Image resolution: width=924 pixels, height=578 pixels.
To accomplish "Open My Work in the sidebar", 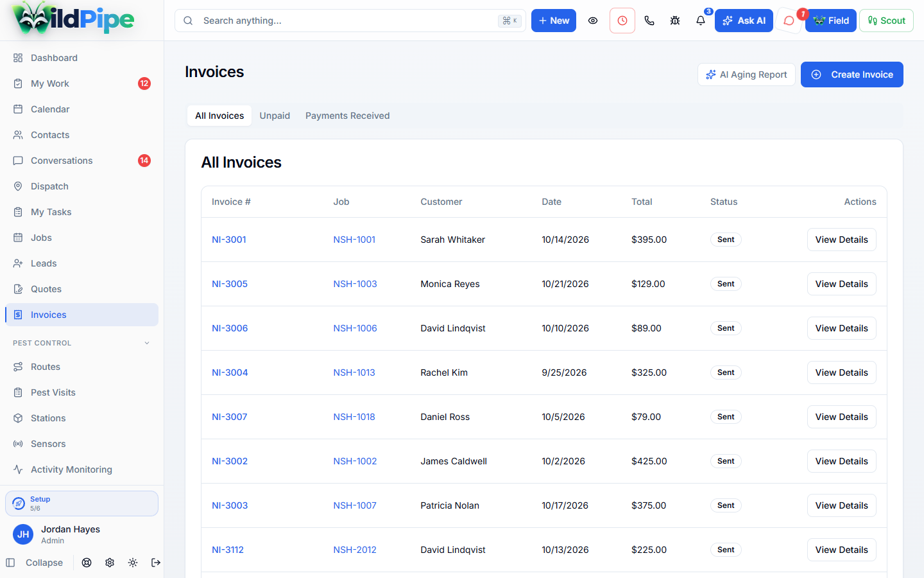I will point(81,83).
